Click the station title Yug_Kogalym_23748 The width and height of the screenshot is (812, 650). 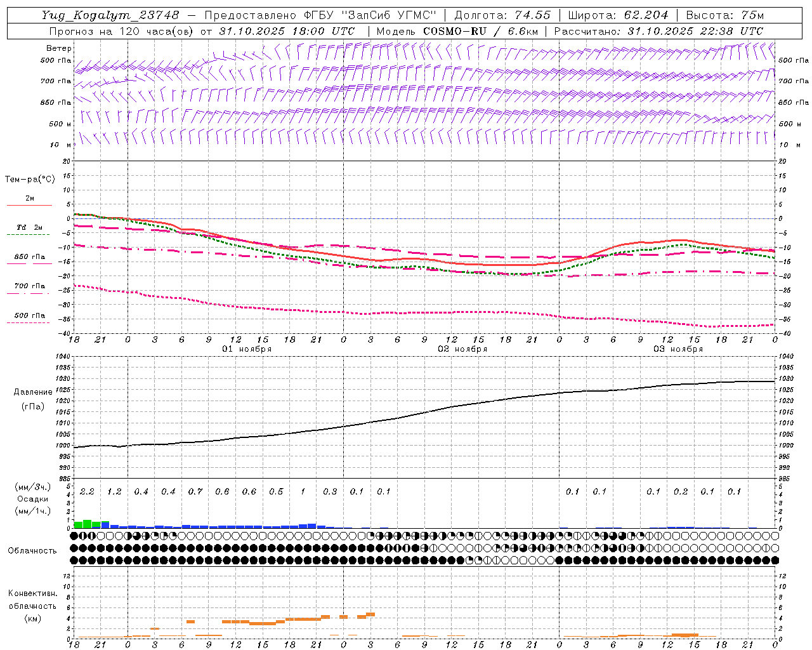point(110,15)
